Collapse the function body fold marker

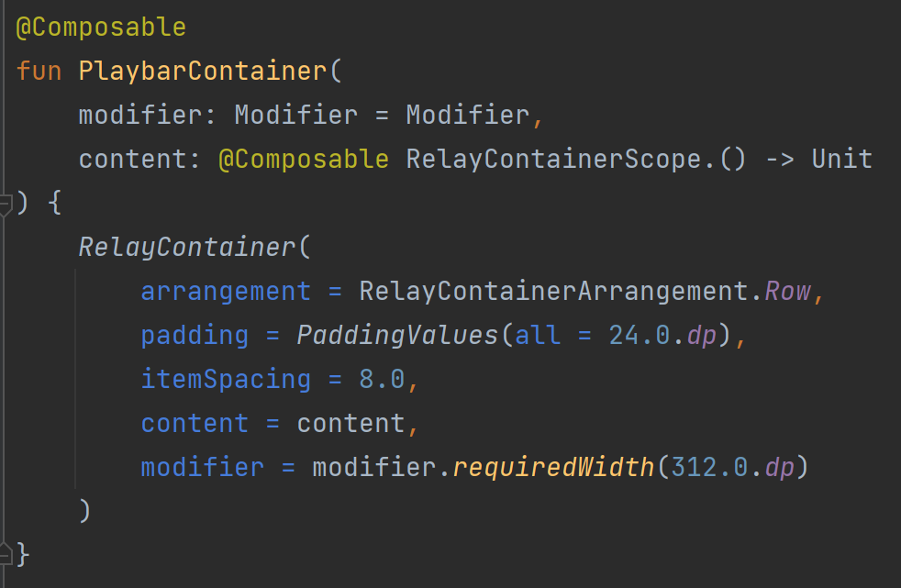coord(6,205)
